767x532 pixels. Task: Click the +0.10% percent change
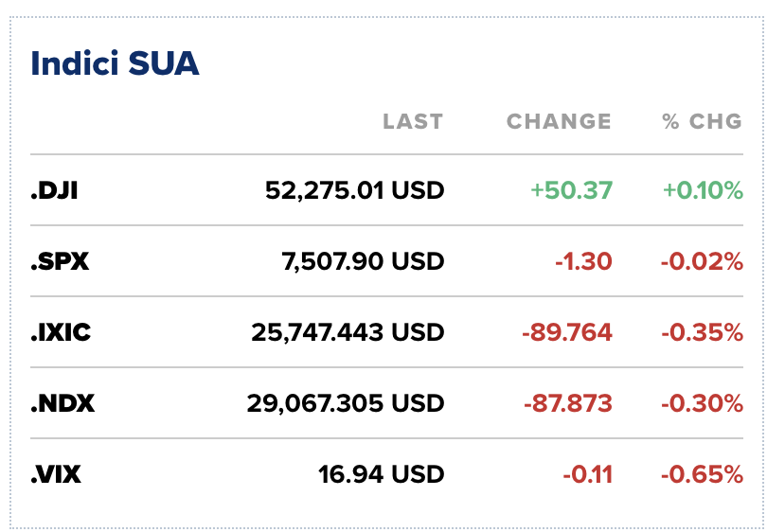pyautogui.click(x=703, y=190)
